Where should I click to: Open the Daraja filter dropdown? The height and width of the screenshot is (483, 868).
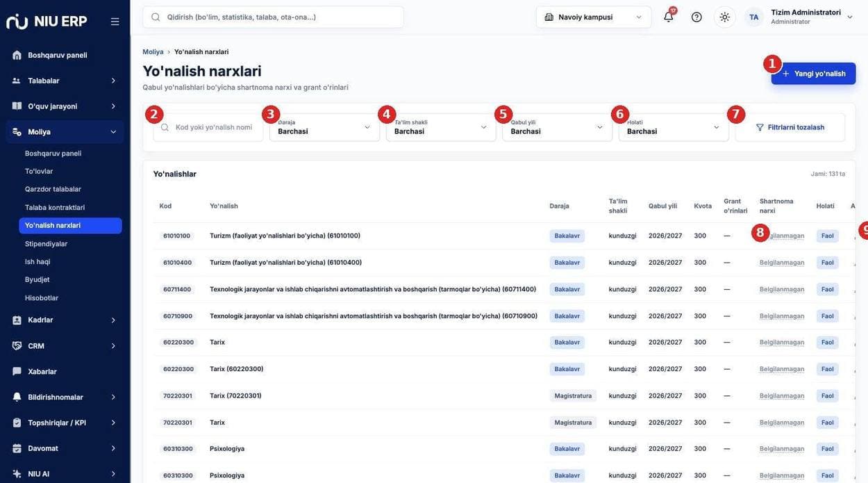(324, 127)
